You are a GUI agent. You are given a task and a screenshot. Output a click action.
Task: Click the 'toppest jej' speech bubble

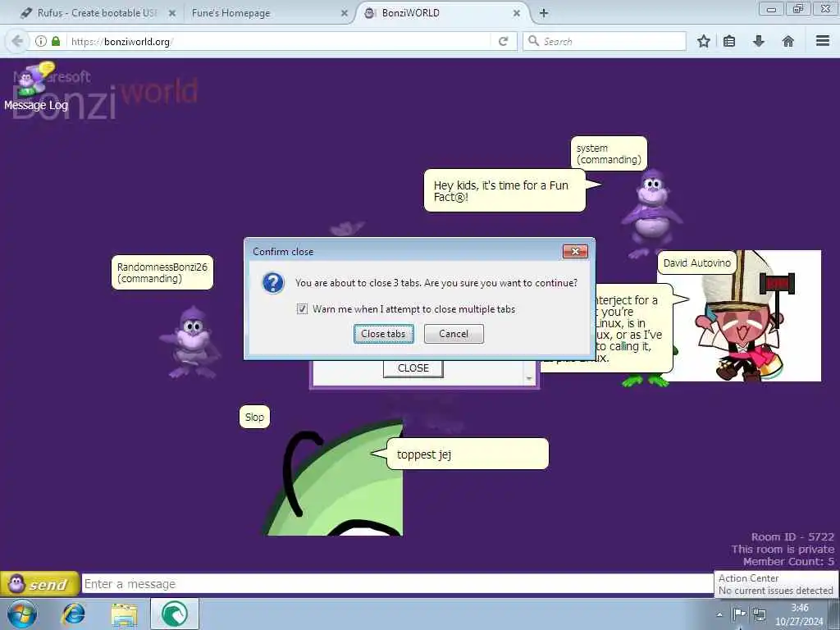click(x=467, y=454)
